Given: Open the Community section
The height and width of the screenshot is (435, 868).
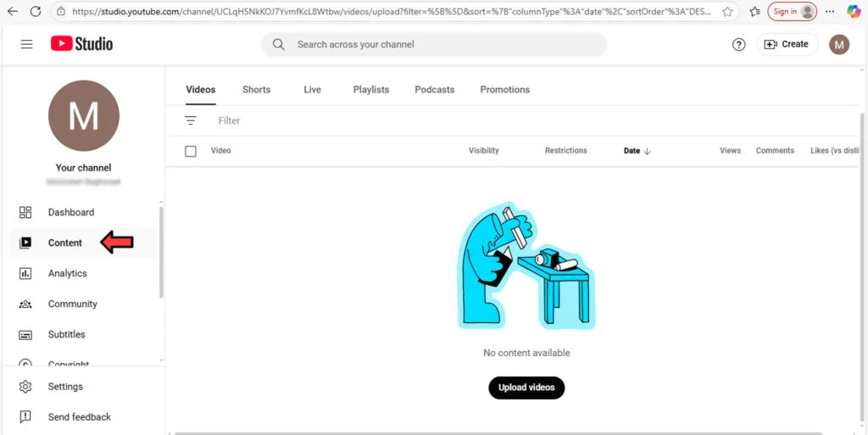Looking at the screenshot, I should [x=72, y=304].
